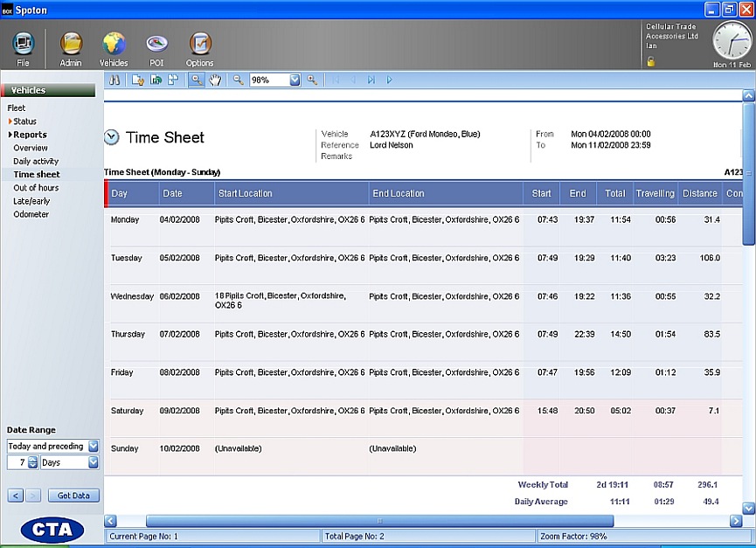Click the zoom out magnifier icon
Image resolution: width=756 pixels, height=548 pixels.
click(x=238, y=80)
